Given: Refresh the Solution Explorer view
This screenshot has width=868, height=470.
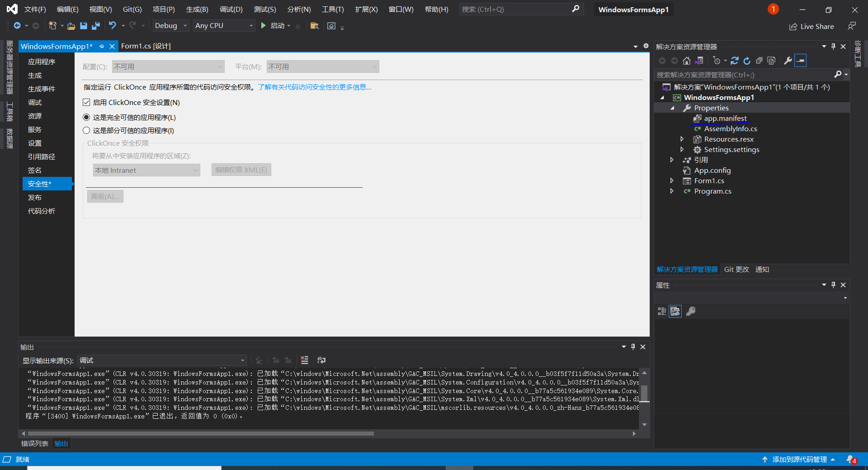Looking at the screenshot, I should pos(747,60).
